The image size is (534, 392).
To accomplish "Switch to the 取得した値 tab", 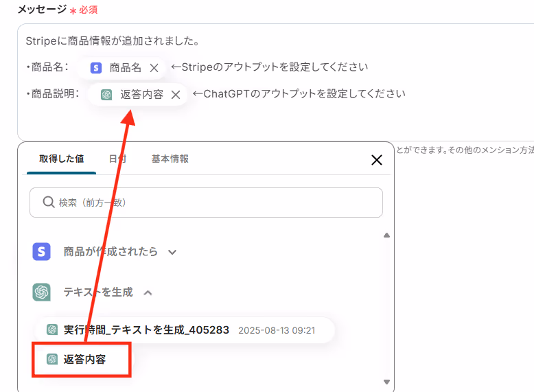I will click(61, 159).
